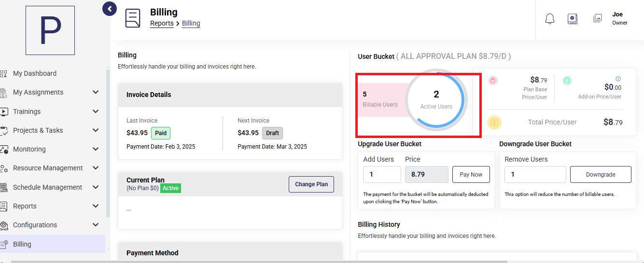644x263 pixels.
Task: Click the Add Users number field
Action: click(382, 175)
